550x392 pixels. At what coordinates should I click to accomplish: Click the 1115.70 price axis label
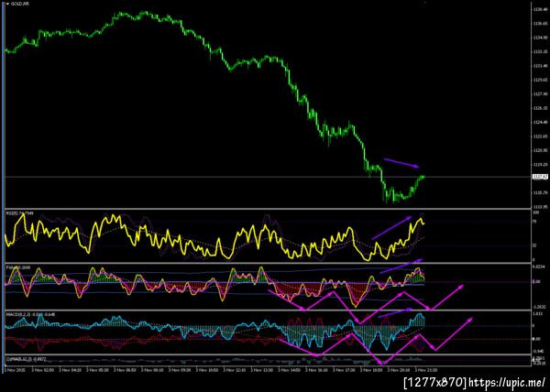tap(541, 192)
